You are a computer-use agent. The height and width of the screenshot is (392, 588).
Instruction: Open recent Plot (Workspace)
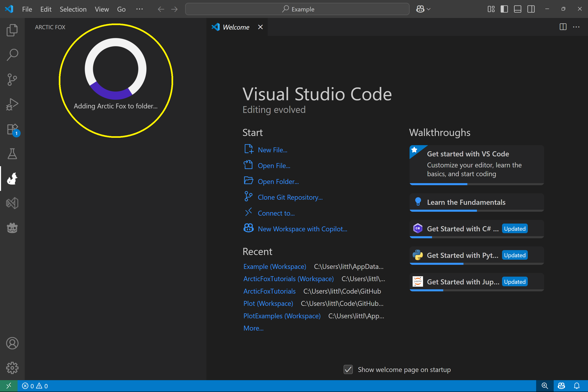tap(268, 304)
